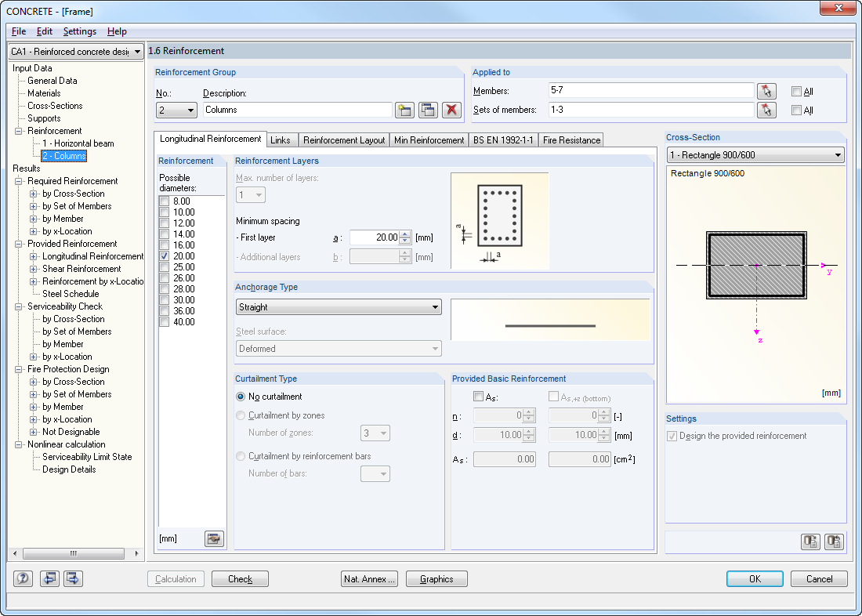Open the edit diameters icon below the list

pos(213,538)
